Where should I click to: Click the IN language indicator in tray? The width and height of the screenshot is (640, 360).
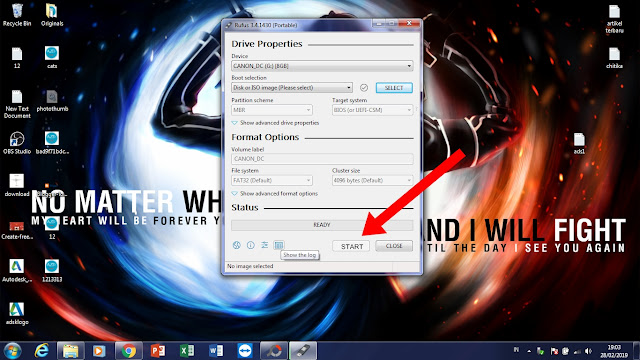coord(516,350)
